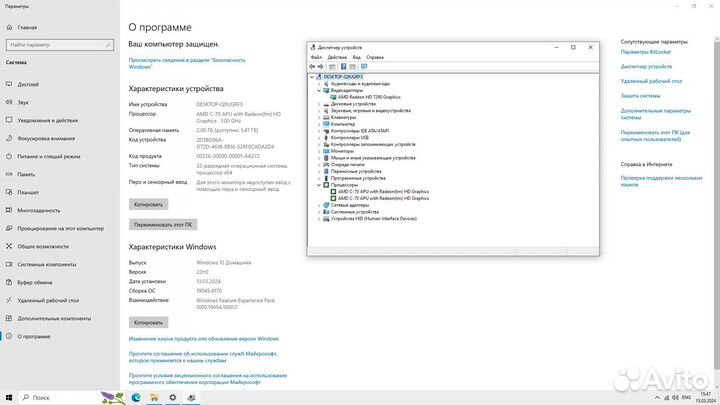
Task: Open the Справка menu
Action: point(375,57)
